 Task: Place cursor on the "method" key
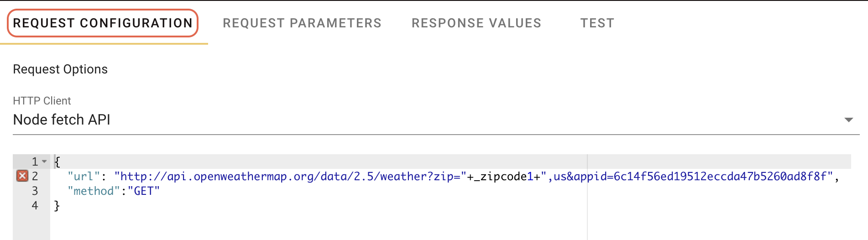[x=94, y=191]
